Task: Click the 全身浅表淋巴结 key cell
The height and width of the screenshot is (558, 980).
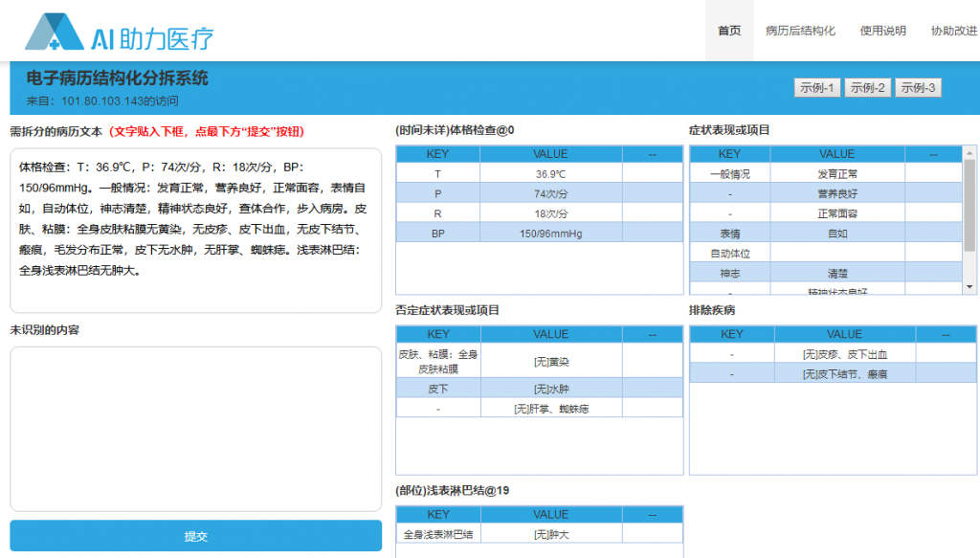Action: point(438,534)
